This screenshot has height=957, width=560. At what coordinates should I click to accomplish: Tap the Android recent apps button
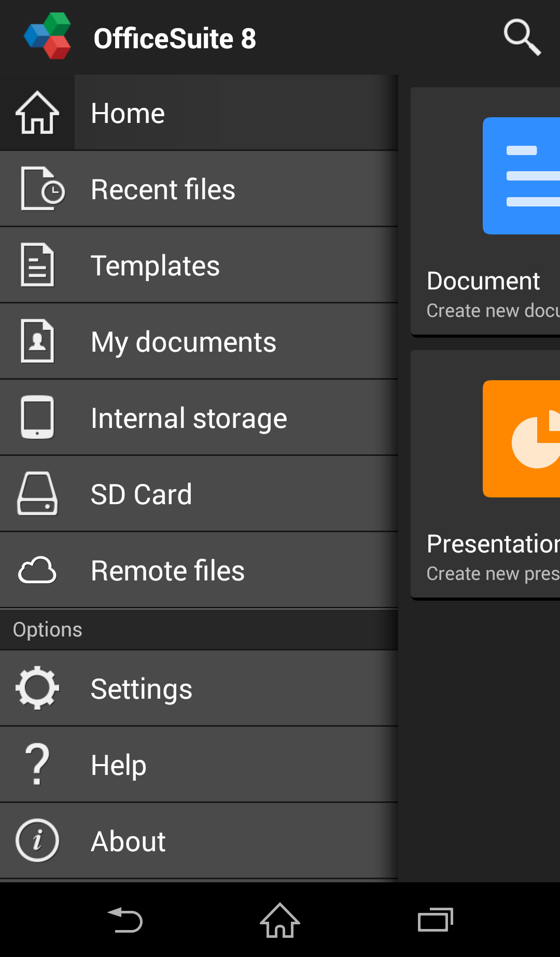pos(436,920)
